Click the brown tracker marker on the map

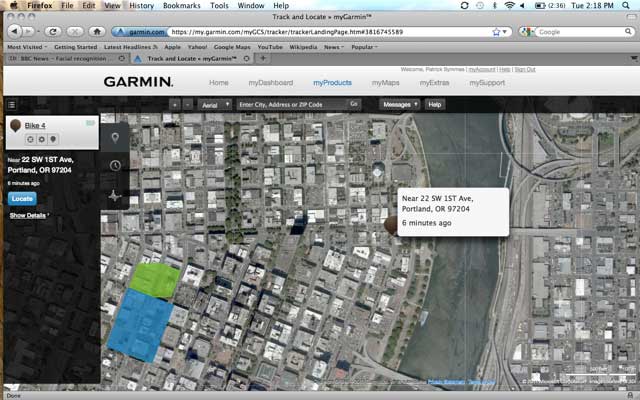[x=390, y=225]
